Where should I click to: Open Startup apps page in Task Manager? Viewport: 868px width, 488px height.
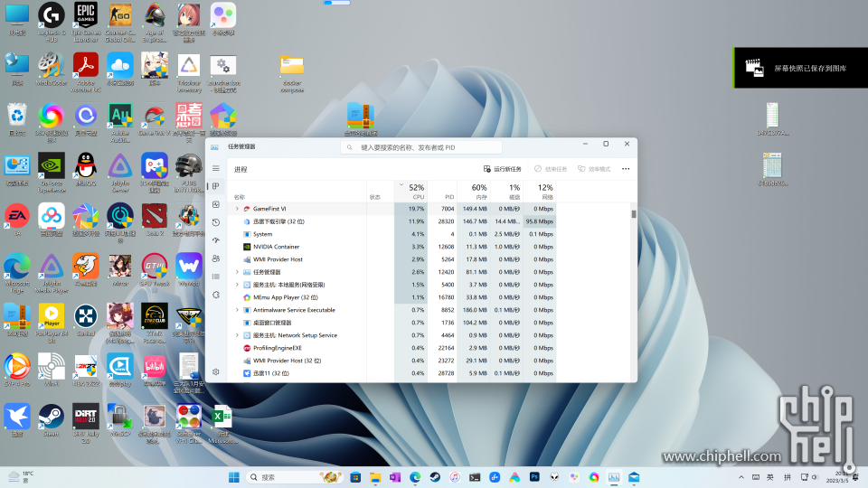click(x=216, y=240)
